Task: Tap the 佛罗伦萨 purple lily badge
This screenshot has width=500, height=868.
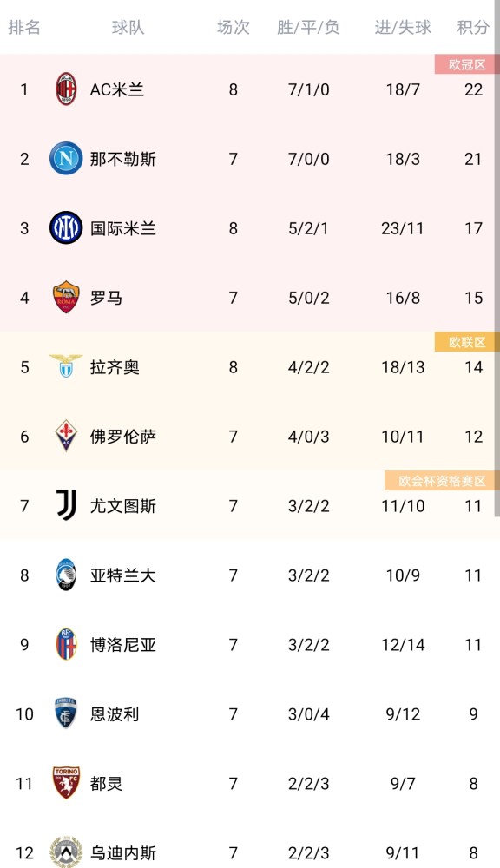Action: point(66,436)
